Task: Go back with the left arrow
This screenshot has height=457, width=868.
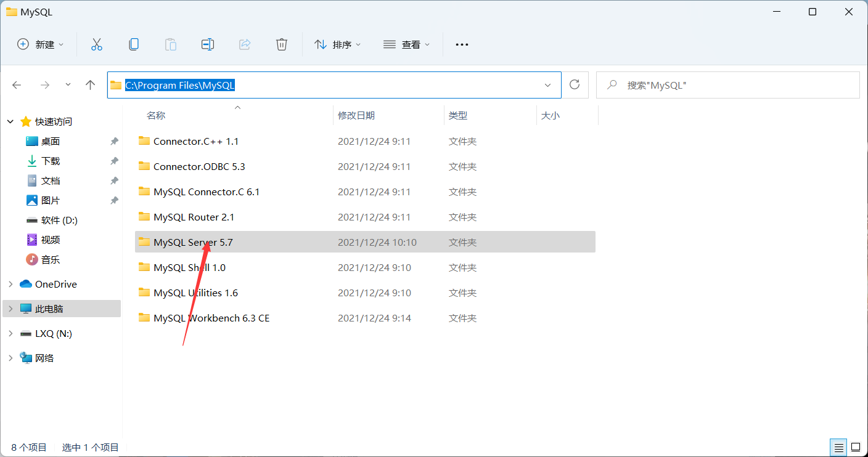Action: click(17, 85)
